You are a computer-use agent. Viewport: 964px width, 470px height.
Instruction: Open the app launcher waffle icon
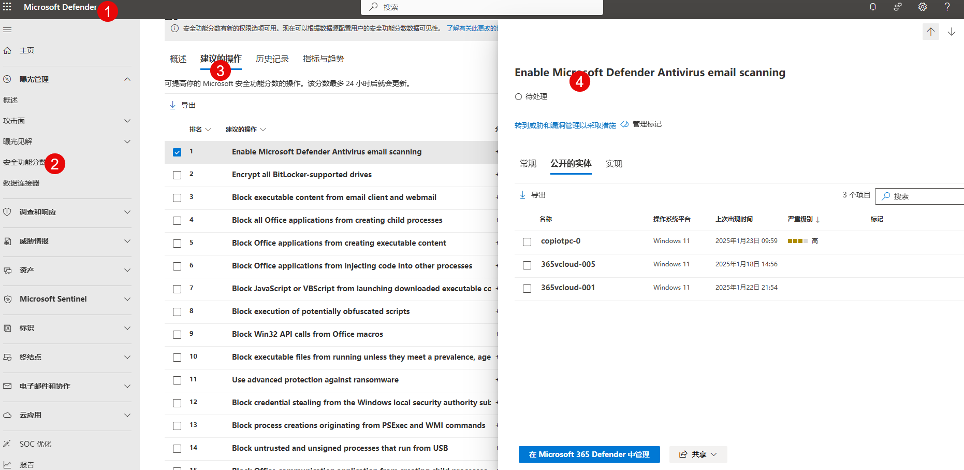7,7
